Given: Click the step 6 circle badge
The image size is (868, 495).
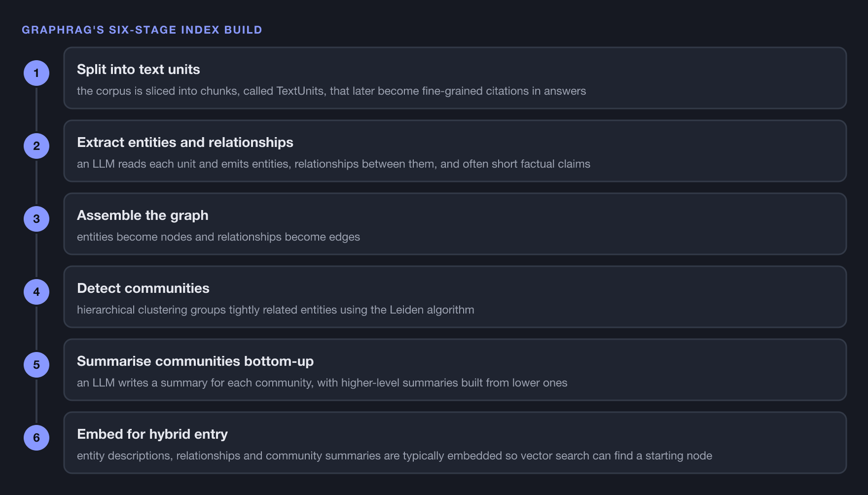Looking at the screenshot, I should pos(36,438).
